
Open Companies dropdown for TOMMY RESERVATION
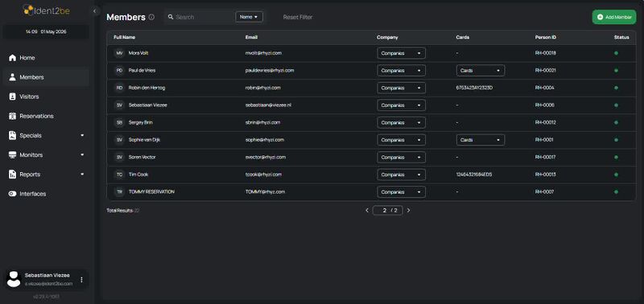[401, 192]
